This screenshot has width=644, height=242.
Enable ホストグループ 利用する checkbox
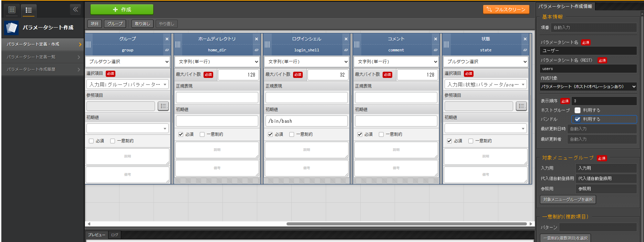578,110
